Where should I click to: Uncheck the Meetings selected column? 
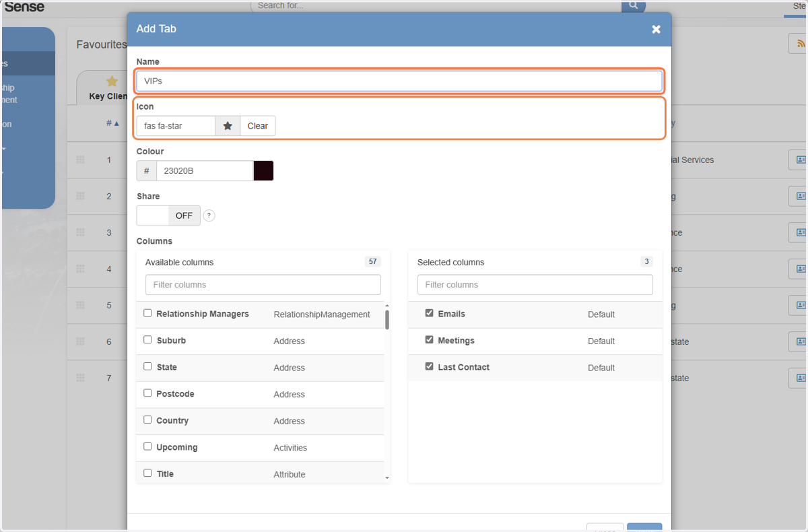click(429, 340)
